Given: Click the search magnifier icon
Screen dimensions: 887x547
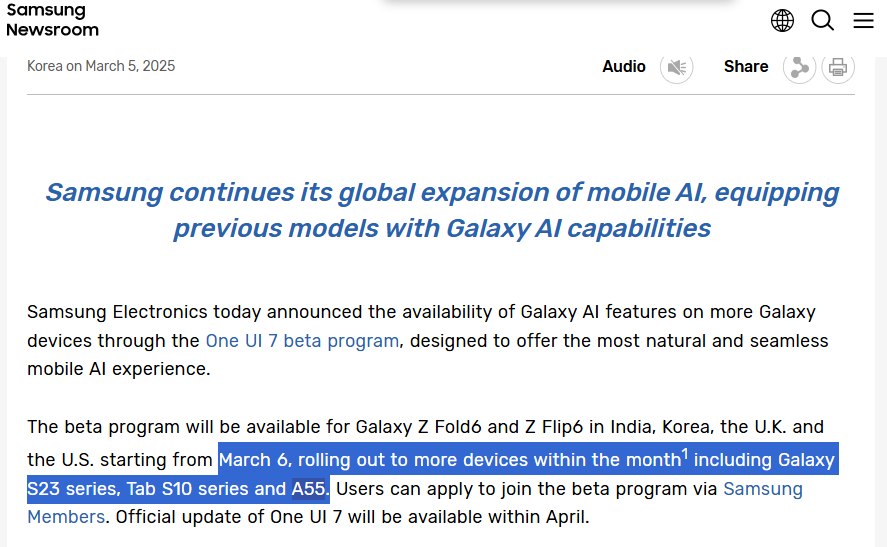Looking at the screenshot, I should (822, 20).
